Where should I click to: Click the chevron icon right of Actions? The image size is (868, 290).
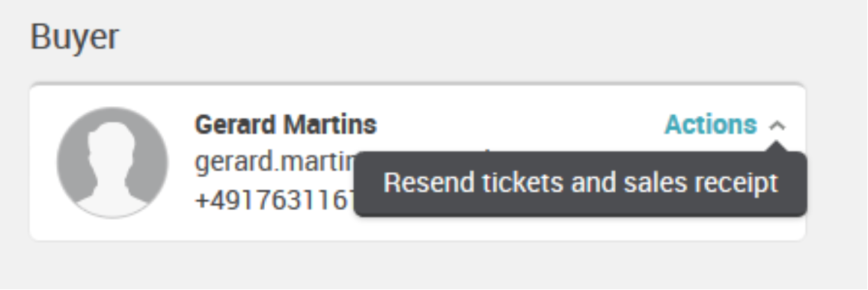click(777, 126)
